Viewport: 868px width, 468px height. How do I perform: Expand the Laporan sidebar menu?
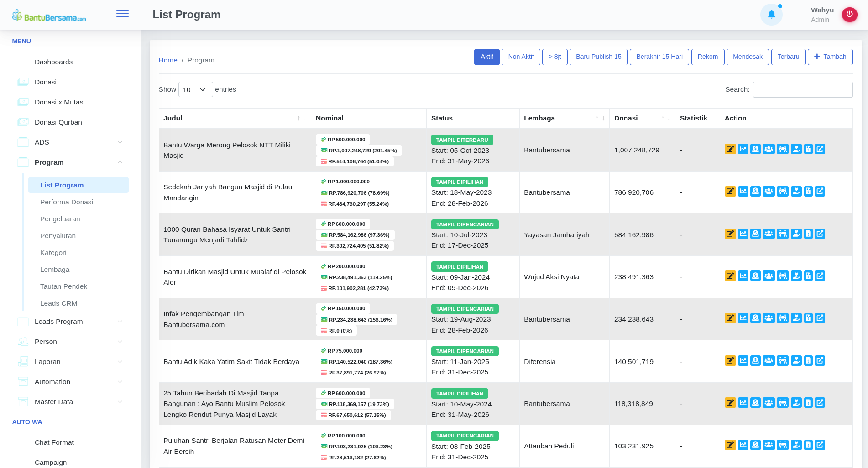(x=70, y=362)
